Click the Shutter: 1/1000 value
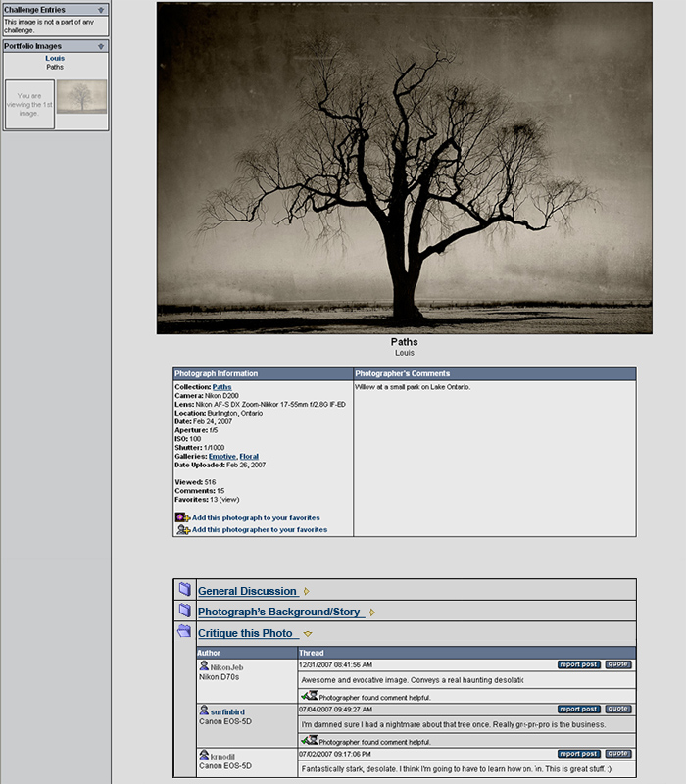The image size is (686, 784). coord(214,448)
